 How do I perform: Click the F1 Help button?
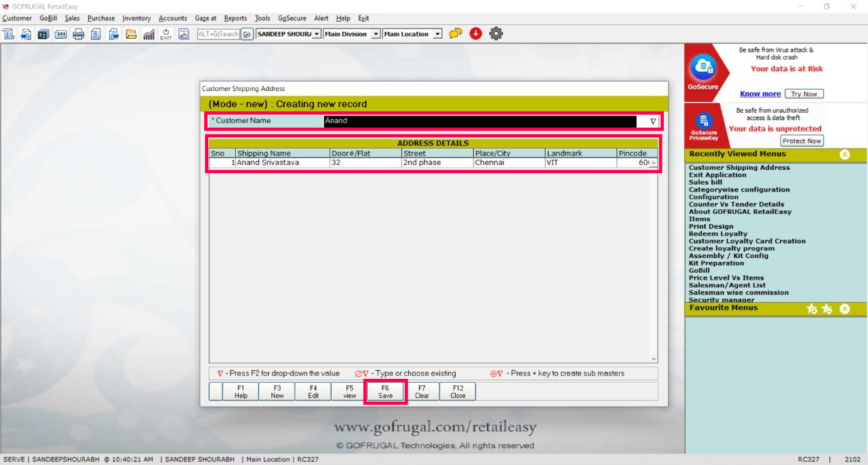pos(241,392)
